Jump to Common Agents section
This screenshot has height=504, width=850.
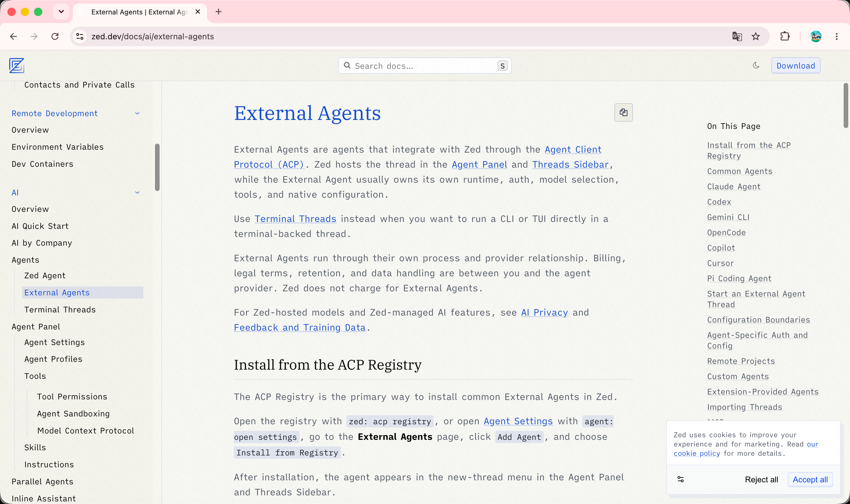[740, 171]
